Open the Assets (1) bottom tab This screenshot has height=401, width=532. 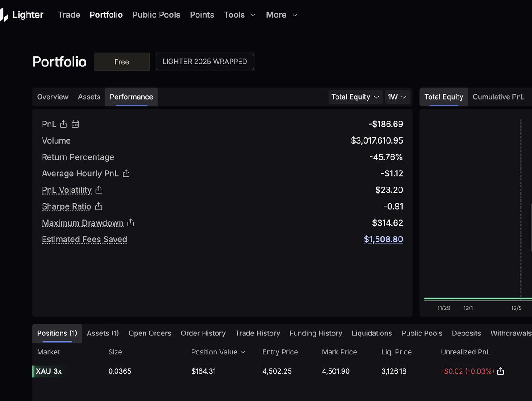pyautogui.click(x=103, y=333)
